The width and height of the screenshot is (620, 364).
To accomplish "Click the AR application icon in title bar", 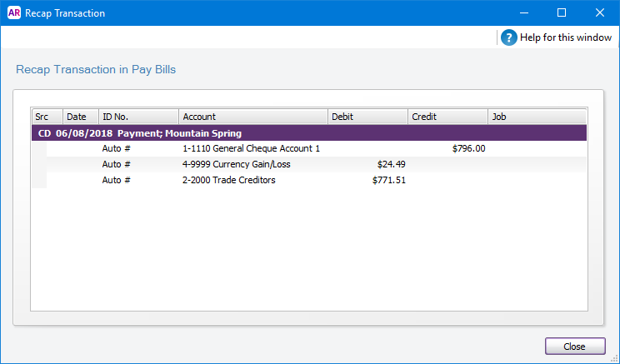I will (x=13, y=13).
